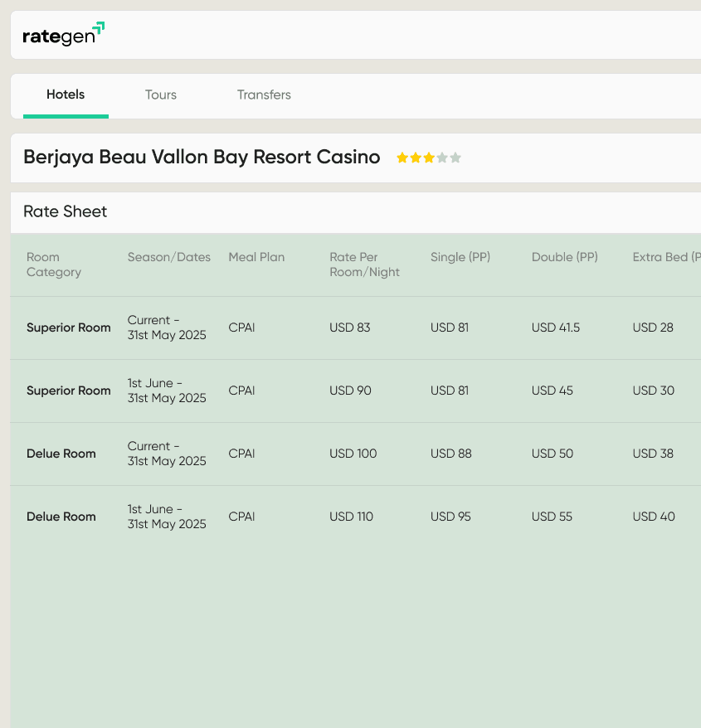Click the hotel name Berjaya Beau Vallon Bay
This screenshot has height=728, width=701.
tap(202, 157)
